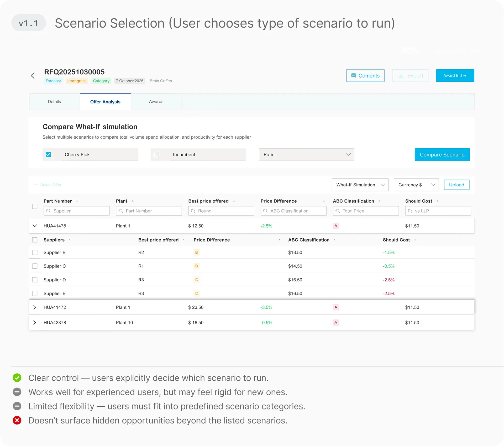The height and width of the screenshot is (446, 504).
Task: Check the Incumbent checkbox
Action: click(x=156, y=155)
